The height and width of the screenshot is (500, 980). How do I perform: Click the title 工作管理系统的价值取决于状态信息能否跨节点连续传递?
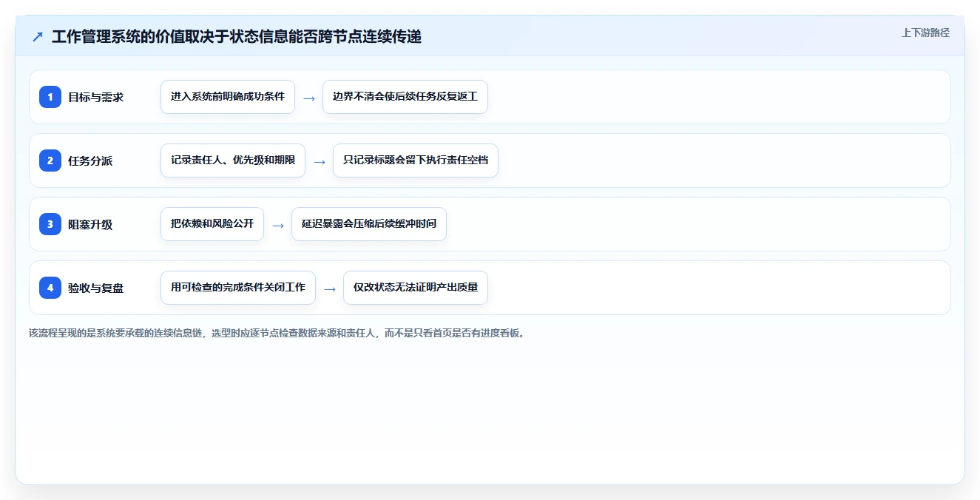coord(237,37)
